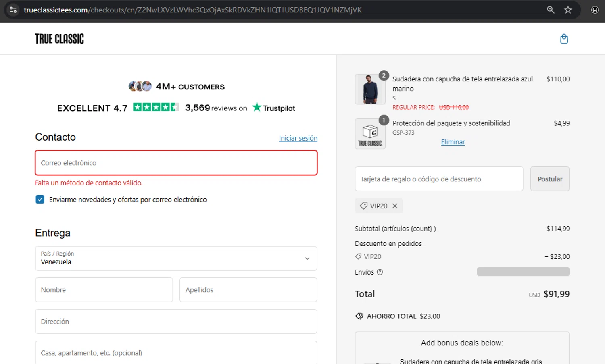This screenshot has height=364, width=605.
Task: Click the Iniciar sesión link
Action: click(298, 138)
